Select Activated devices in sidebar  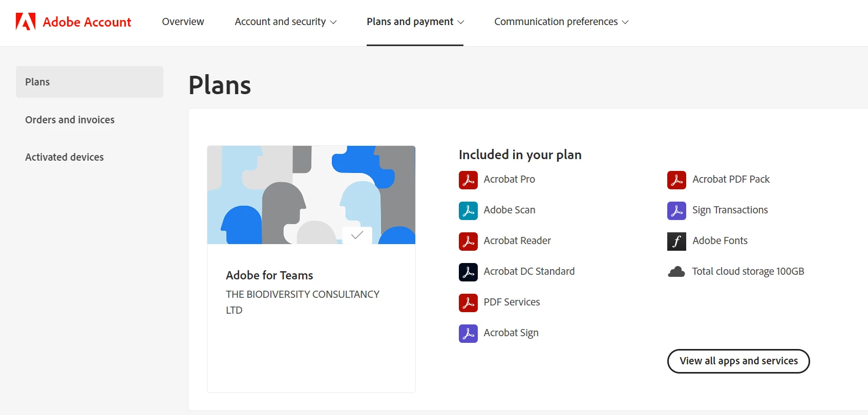[x=65, y=157]
